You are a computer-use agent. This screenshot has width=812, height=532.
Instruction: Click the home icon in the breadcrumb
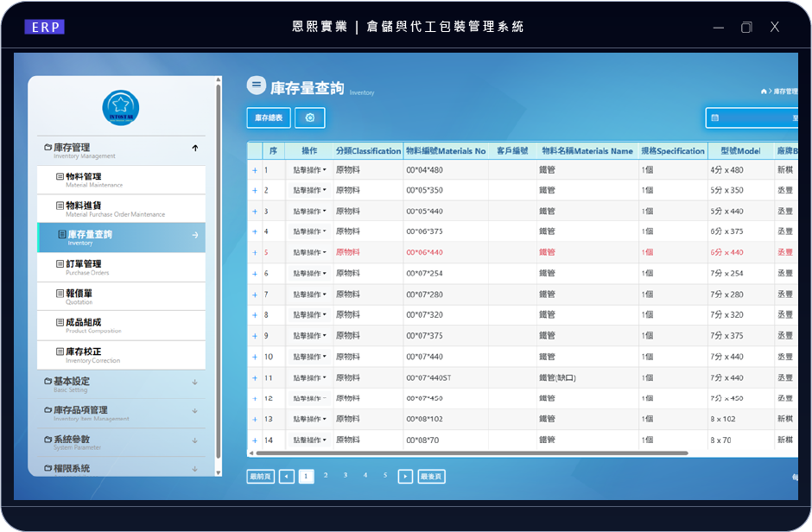click(x=764, y=92)
